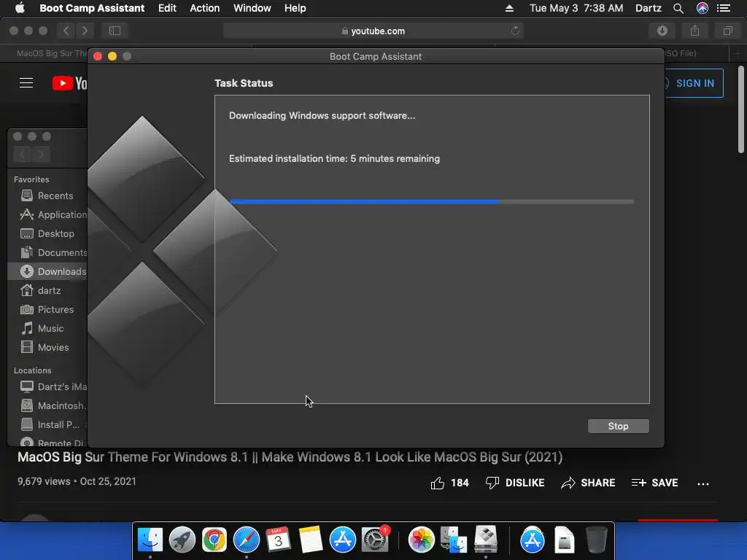747x560 pixels.
Task: Click the eject icon in the menu bar
Action: [509, 8]
